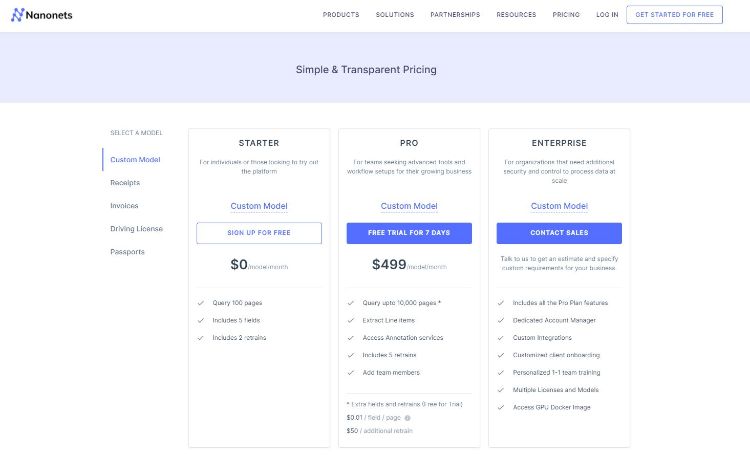Click Free Trial For 7 Days button
The width and height of the screenshot is (750, 456).
click(409, 233)
